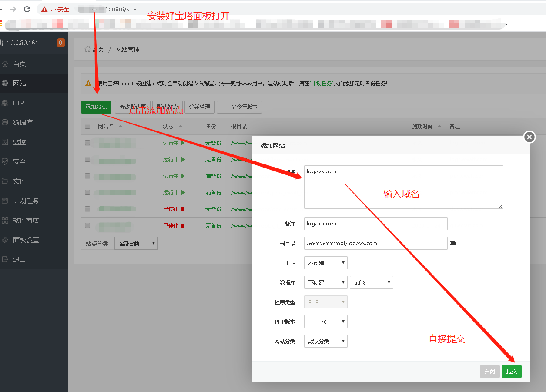Open the 监控 monitoring panel
Image resolution: width=546 pixels, height=392 pixels.
click(18, 141)
